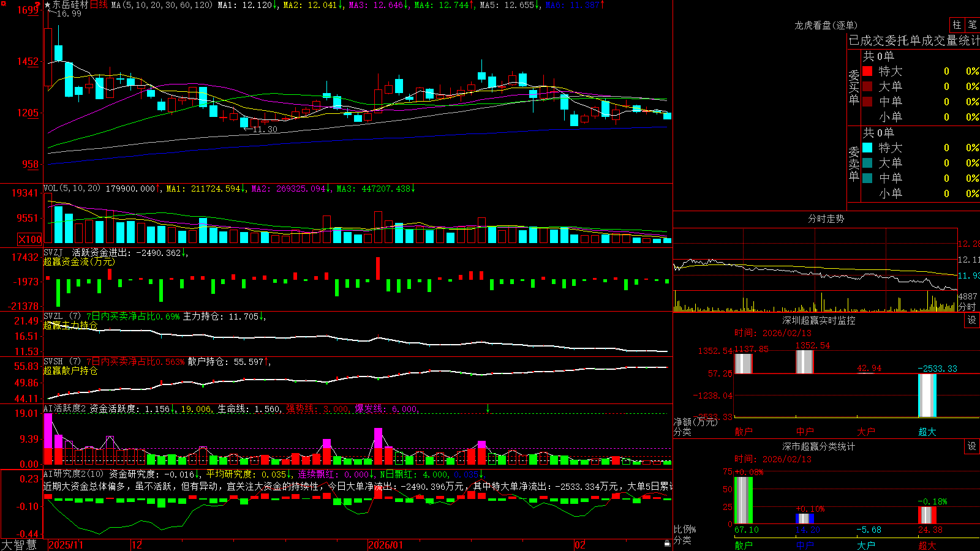Screen dimensions: 980x551
Task: Click the 爆发线: 6.000 label
Action: pyautogui.click(x=386, y=409)
